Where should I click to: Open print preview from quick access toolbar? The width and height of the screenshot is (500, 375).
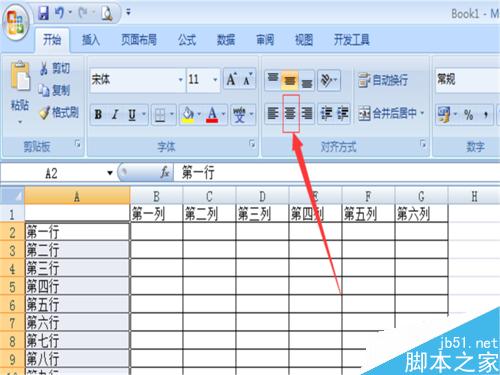tap(107, 13)
